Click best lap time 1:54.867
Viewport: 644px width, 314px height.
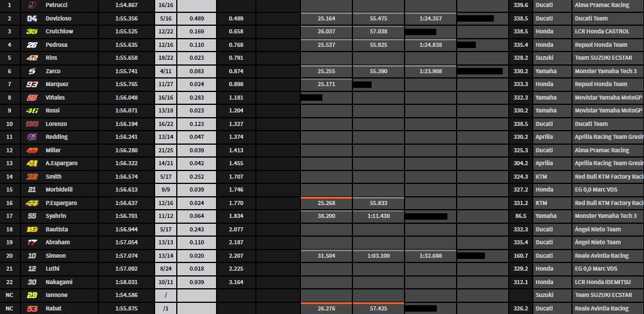(x=126, y=5)
